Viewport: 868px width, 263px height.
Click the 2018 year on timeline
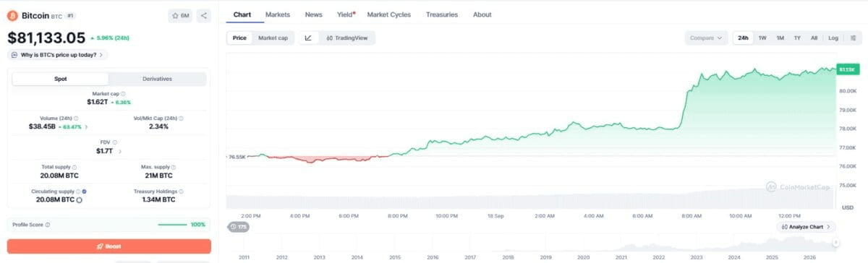pyautogui.click(x=508, y=257)
